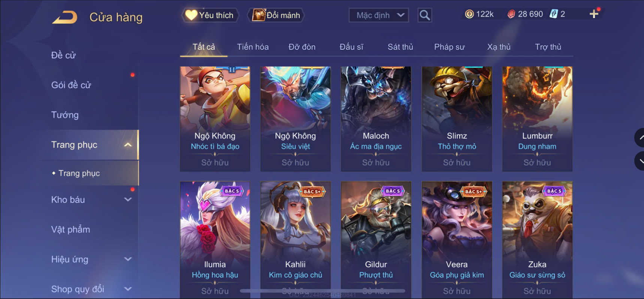Open the Gói đề cử menu
The height and width of the screenshot is (299, 644).
pyautogui.click(x=71, y=85)
